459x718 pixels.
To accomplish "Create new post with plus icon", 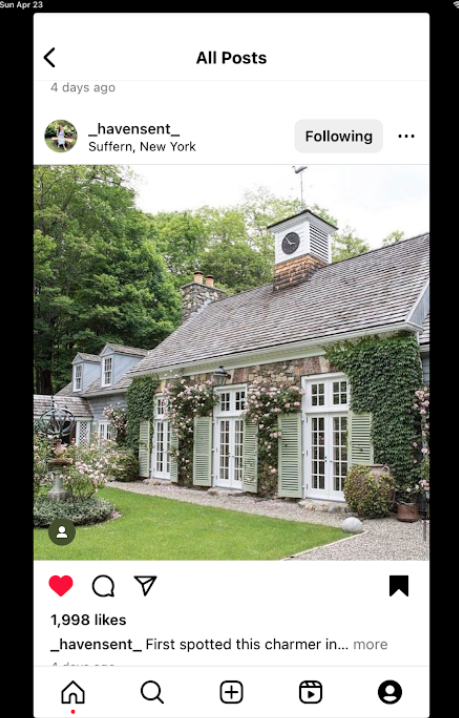I will click(x=231, y=692).
